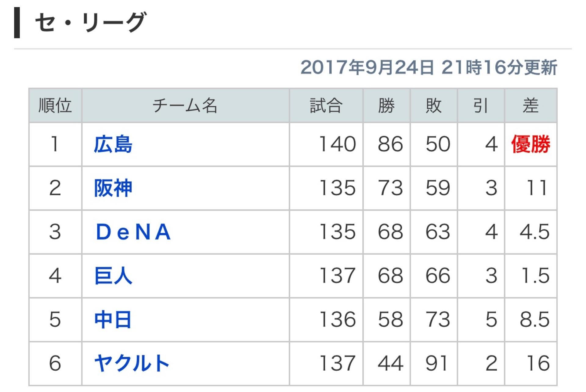Click the red 優勝 label
Viewport: 586px width, 392px height.
pos(531,144)
